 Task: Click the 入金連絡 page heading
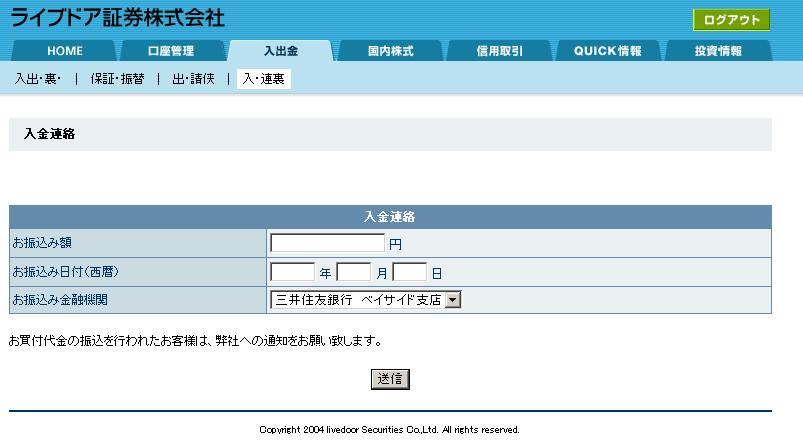click(50, 134)
